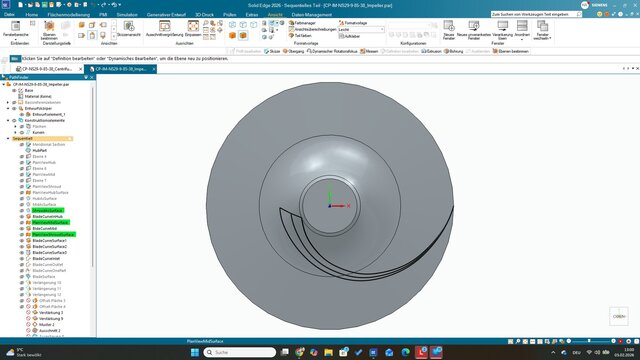Collapse the Konstruktionselemente node
The width and height of the screenshot is (640, 360).
(x=8, y=120)
